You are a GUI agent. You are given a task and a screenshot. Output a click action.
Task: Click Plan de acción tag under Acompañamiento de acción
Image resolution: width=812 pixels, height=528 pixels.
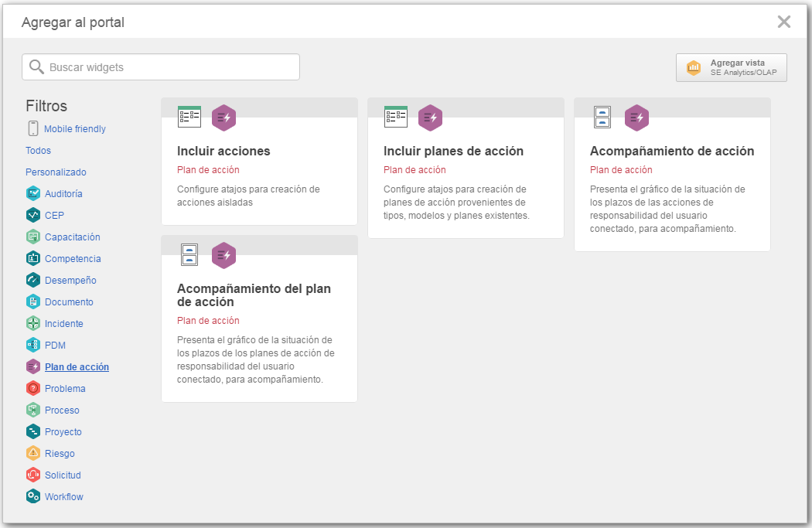[x=621, y=170]
